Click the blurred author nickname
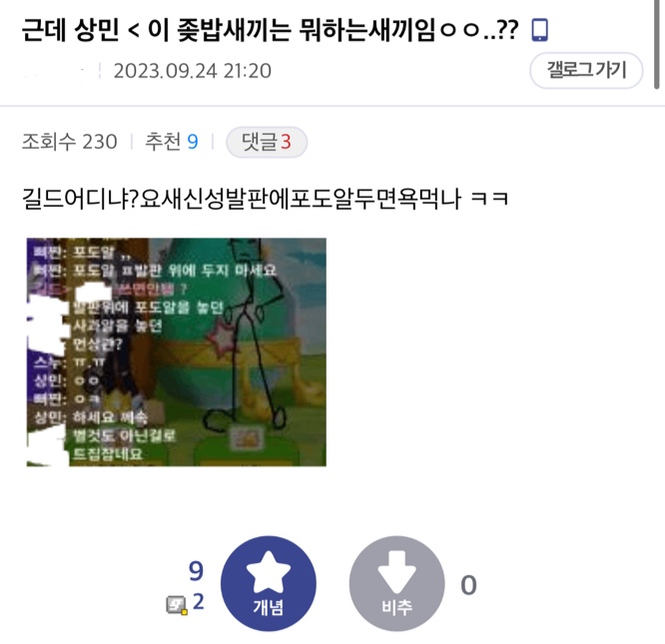665x644 pixels. pos(57,71)
